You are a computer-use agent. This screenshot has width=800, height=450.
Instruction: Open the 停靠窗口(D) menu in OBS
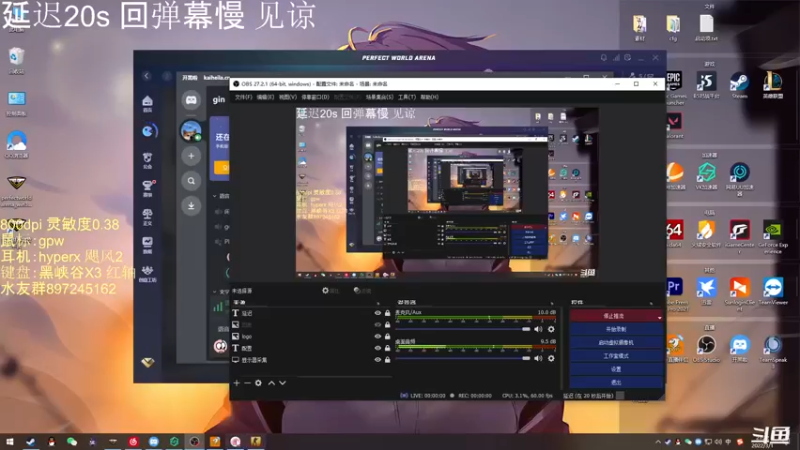[315, 97]
